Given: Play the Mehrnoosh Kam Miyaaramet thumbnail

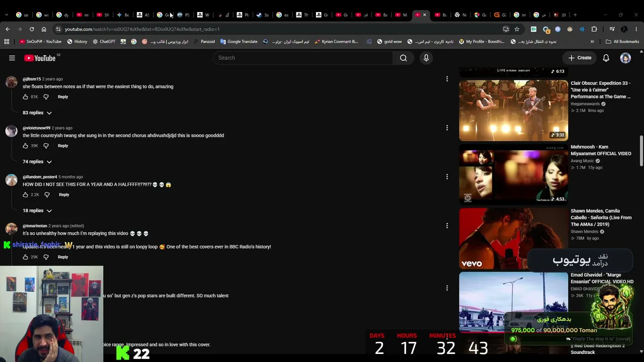Looking at the screenshot, I should pyautogui.click(x=513, y=174).
